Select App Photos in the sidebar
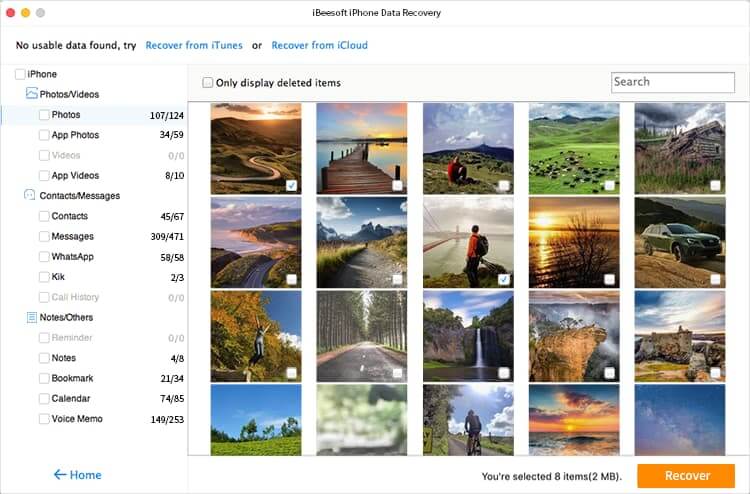Viewport: 750px width, 494px height. click(75, 135)
